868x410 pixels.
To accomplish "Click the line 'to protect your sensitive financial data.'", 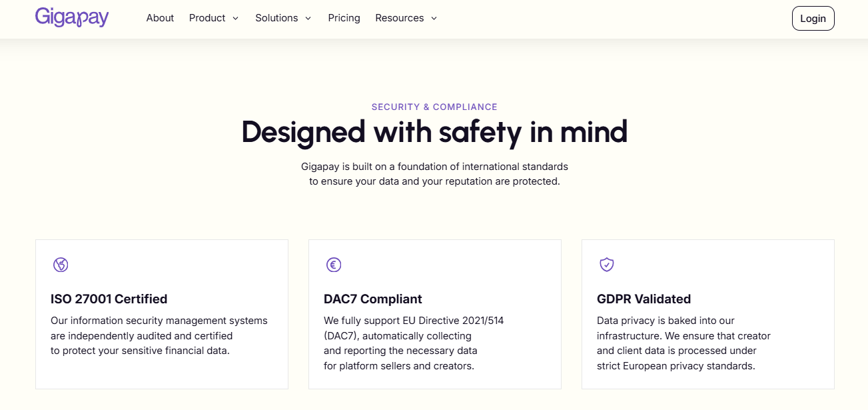I will coord(140,350).
